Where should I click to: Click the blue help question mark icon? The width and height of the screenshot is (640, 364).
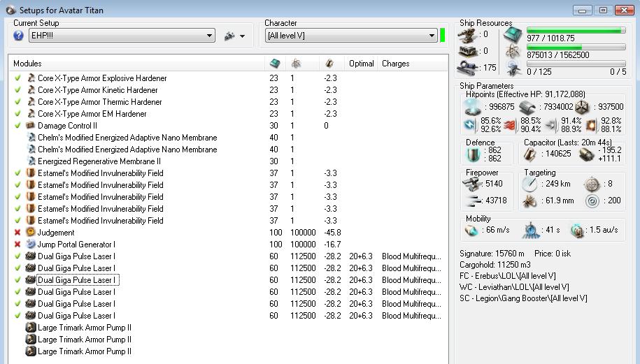18,36
